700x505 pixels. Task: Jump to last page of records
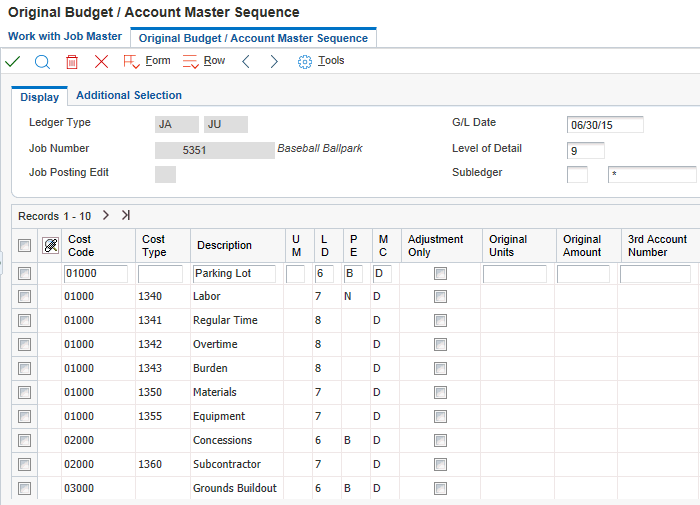coord(126,215)
